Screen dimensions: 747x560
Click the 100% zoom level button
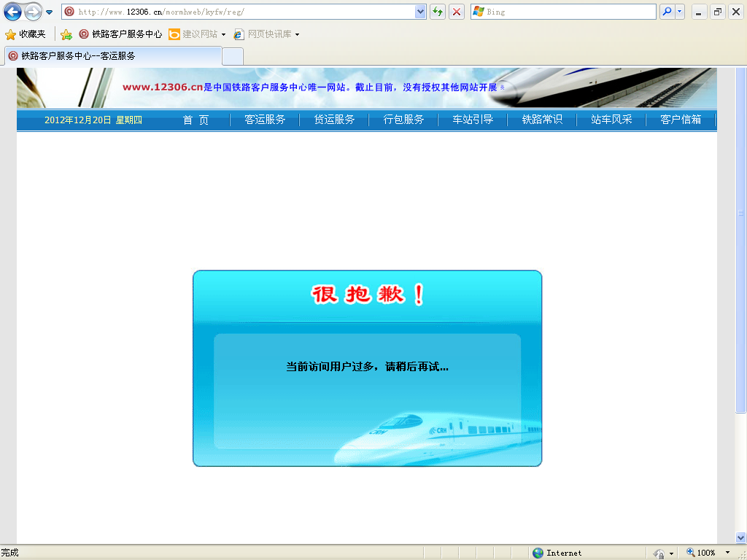tap(701, 553)
